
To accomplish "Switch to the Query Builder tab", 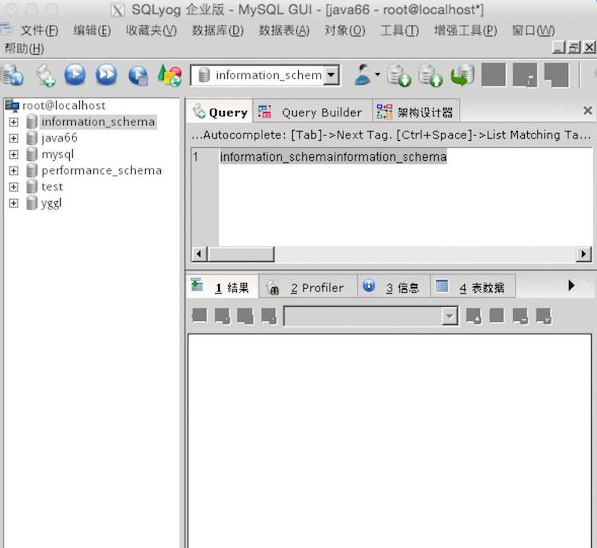I will pyautogui.click(x=312, y=112).
